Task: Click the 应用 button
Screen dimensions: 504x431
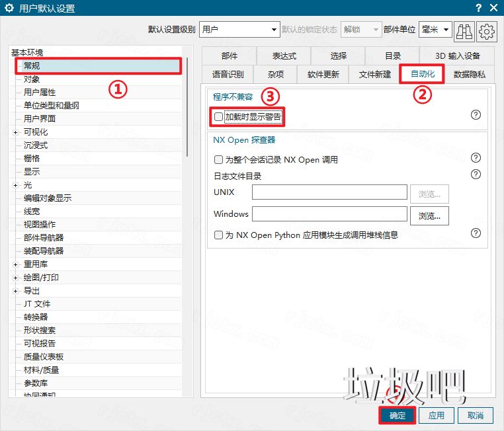Action: pyautogui.click(x=436, y=416)
